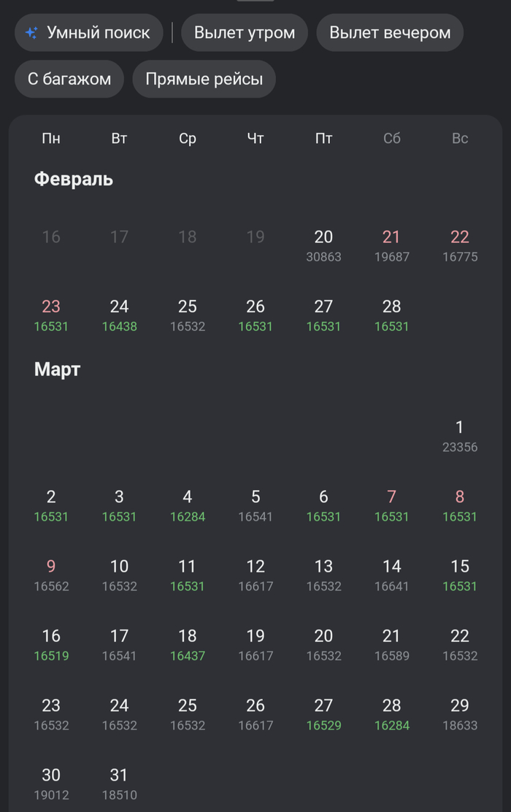Toggle the Вылет вечером filter chip
Screen dimensions: 511x812
click(390, 33)
